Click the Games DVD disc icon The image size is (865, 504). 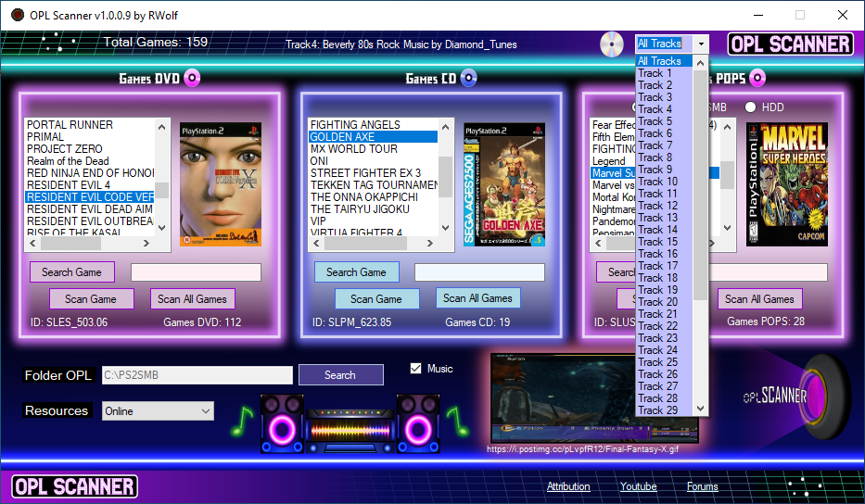(x=192, y=79)
